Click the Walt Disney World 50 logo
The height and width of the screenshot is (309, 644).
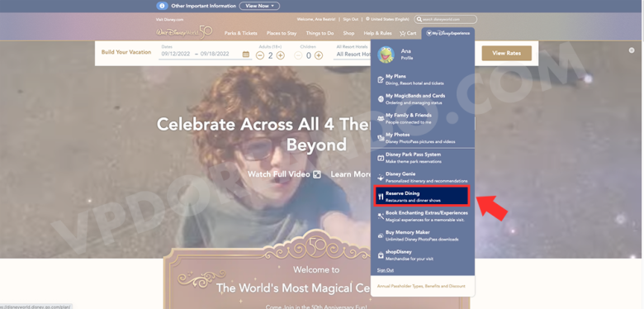click(184, 32)
